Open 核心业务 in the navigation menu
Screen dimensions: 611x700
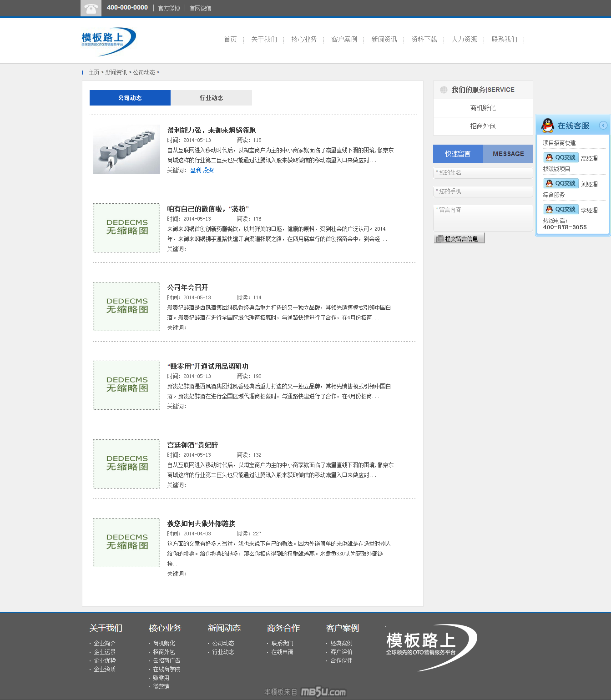pyautogui.click(x=304, y=40)
